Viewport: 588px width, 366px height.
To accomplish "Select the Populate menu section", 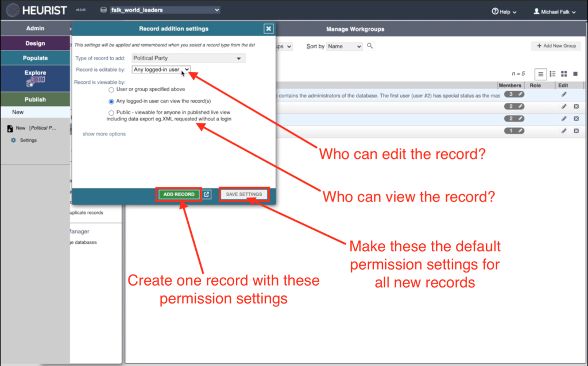I will (x=35, y=58).
